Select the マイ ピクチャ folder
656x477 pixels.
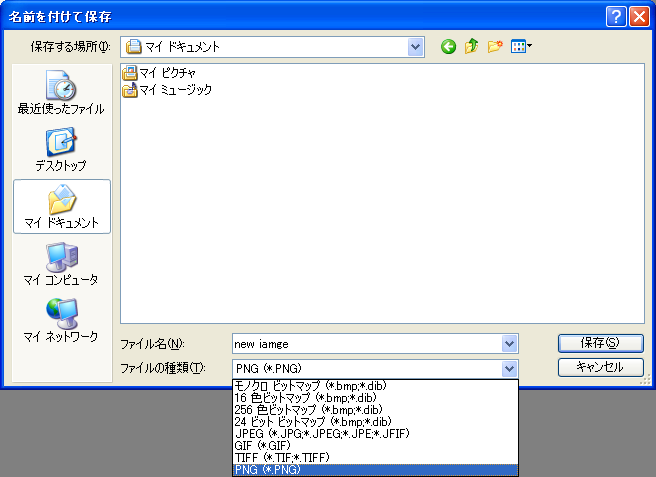tap(159, 73)
